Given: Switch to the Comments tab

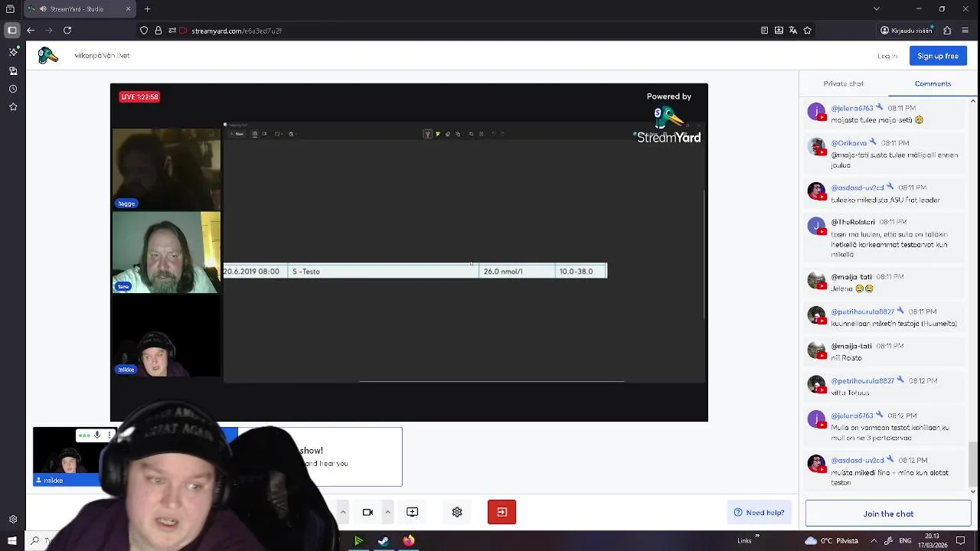Looking at the screenshot, I should click(x=933, y=83).
